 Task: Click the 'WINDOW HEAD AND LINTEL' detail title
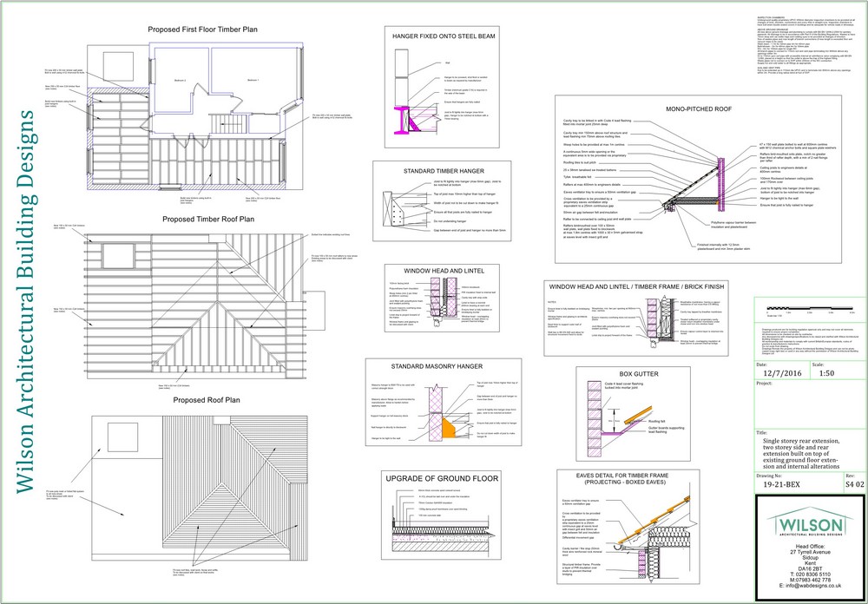pos(444,272)
